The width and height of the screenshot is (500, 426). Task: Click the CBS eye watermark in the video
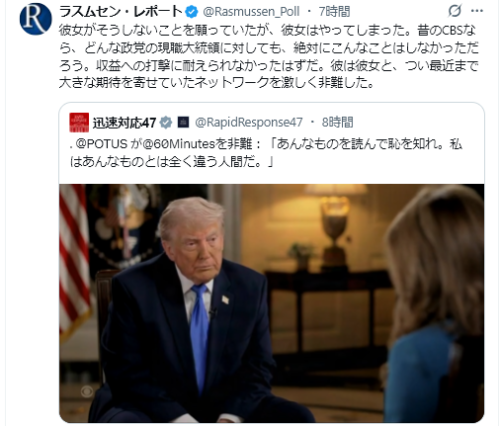click(87, 392)
